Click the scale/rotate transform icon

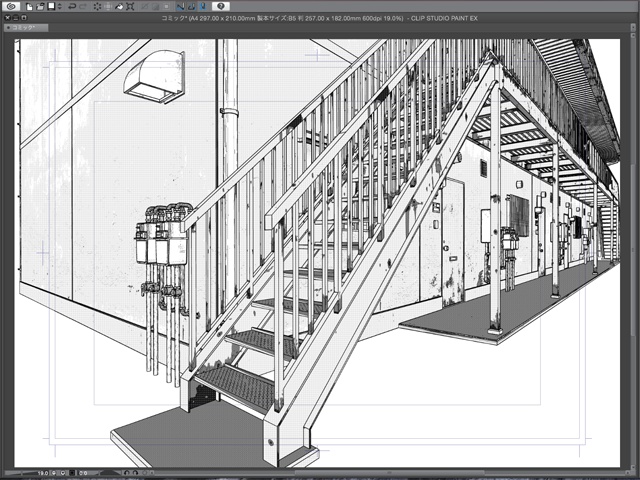coord(130,7)
